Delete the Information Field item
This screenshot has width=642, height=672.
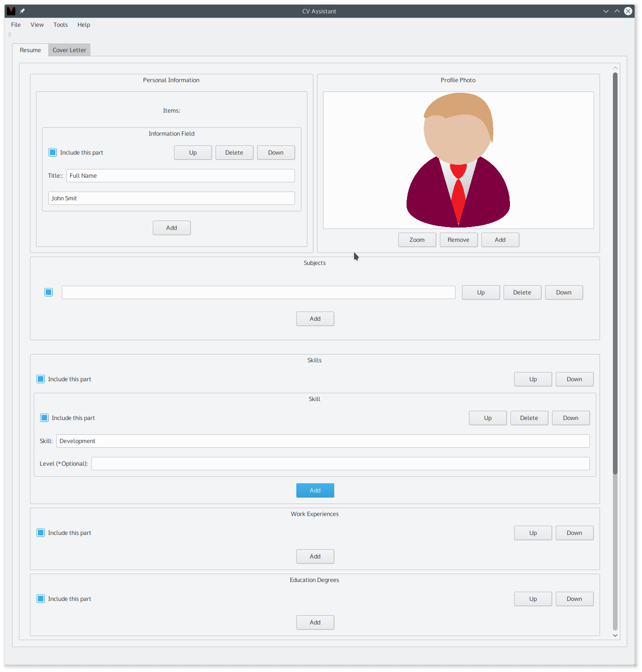pyautogui.click(x=234, y=153)
